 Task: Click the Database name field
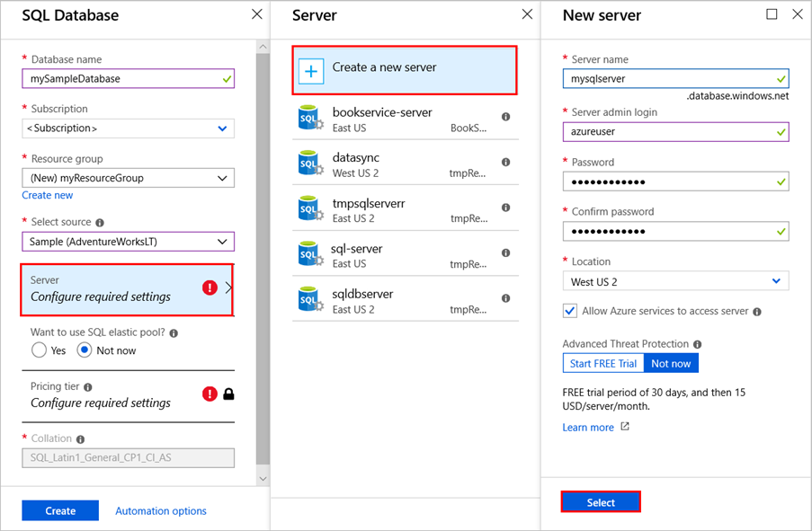point(128,79)
